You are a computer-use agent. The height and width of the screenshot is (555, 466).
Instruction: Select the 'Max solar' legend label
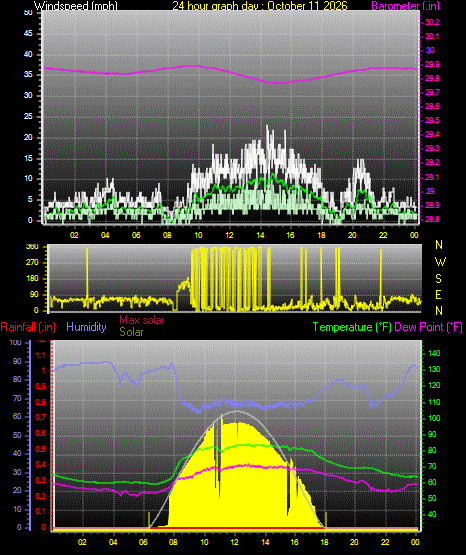(142, 320)
